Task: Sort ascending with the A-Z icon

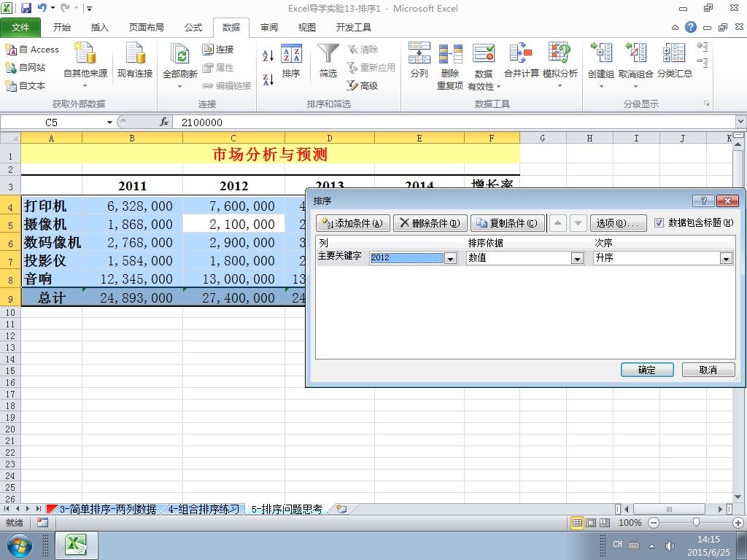Action: point(268,55)
